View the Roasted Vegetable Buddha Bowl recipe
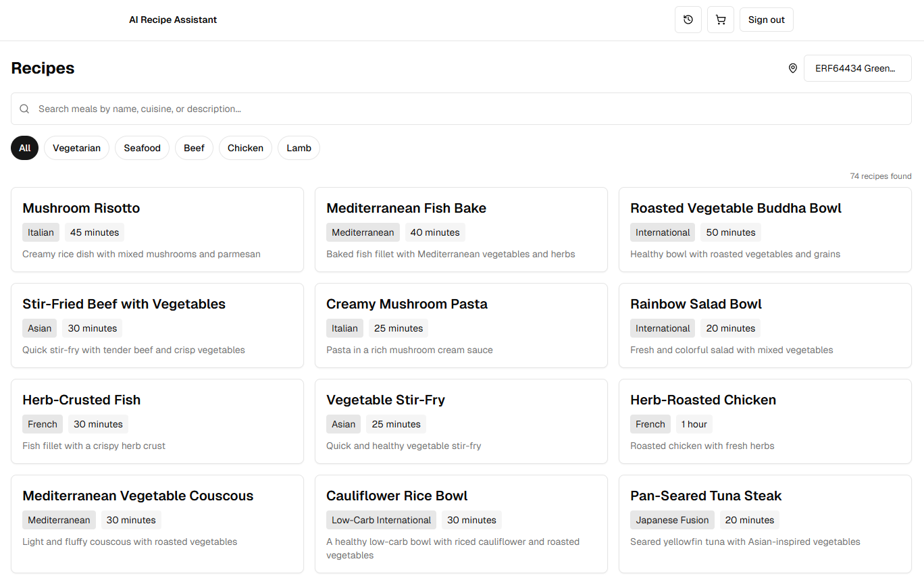This screenshot has width=924, height=578. point(765,230)
